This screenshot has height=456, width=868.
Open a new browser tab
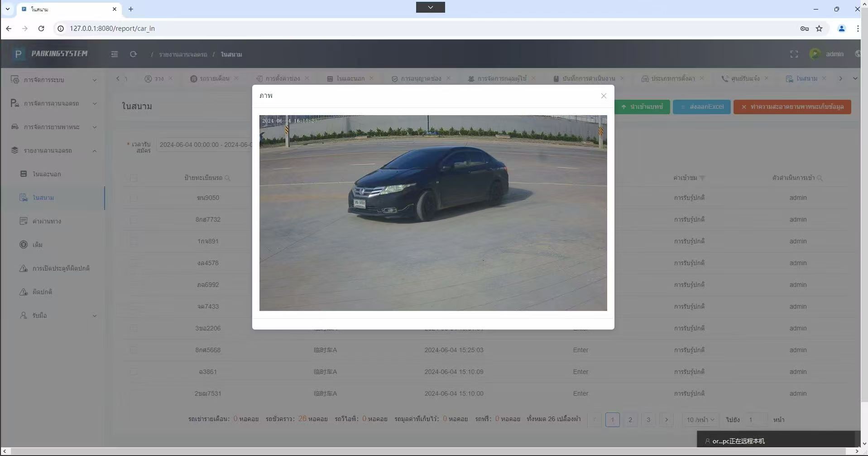click(130, 9)
